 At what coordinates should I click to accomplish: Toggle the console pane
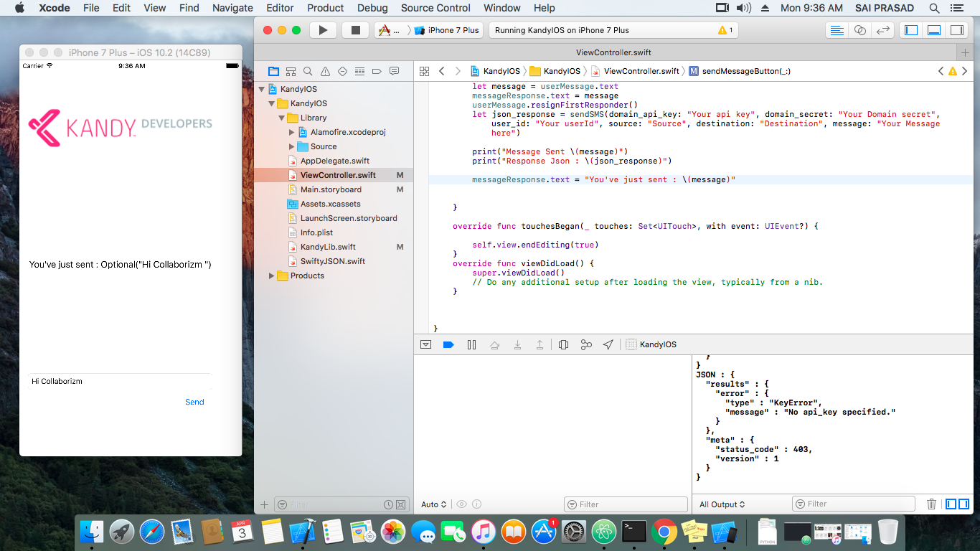coord(963,504)
